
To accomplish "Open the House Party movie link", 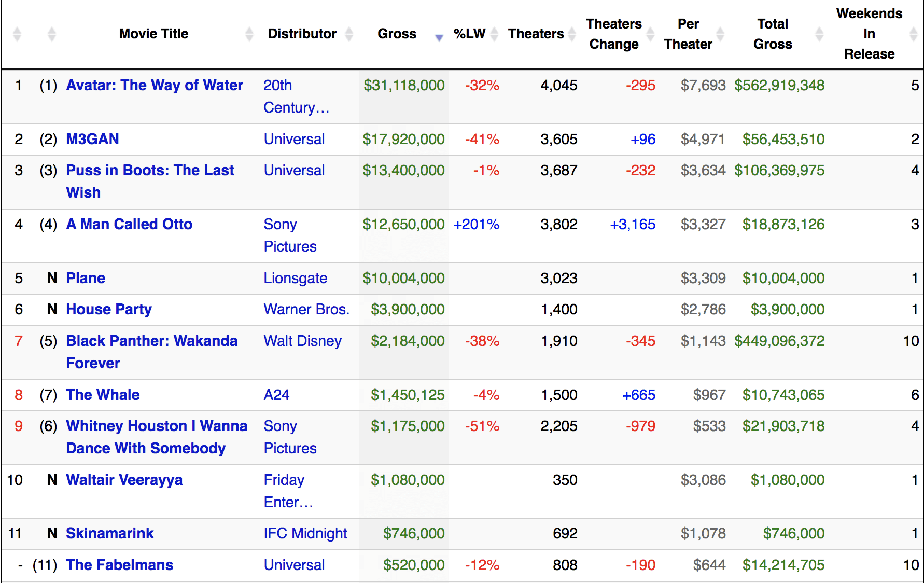I will [x=109, y=309].
